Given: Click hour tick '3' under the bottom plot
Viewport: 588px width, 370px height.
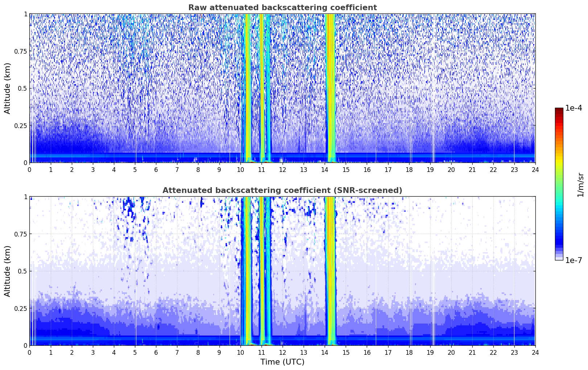Looking at the screenshot, I should click(x=93, y=352).
